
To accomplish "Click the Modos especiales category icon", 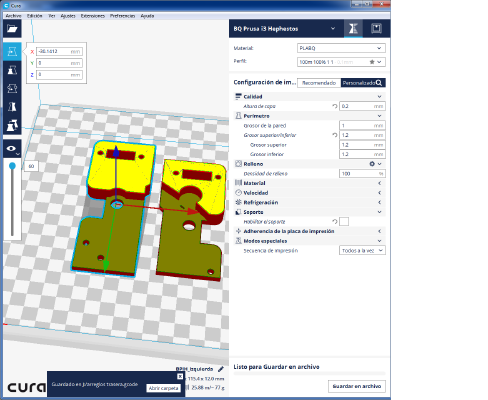I will tap(238, 241).
